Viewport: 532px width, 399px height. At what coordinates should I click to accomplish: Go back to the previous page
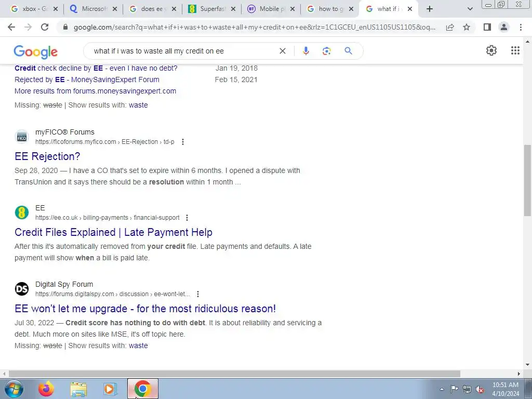(x=11, y=27)
